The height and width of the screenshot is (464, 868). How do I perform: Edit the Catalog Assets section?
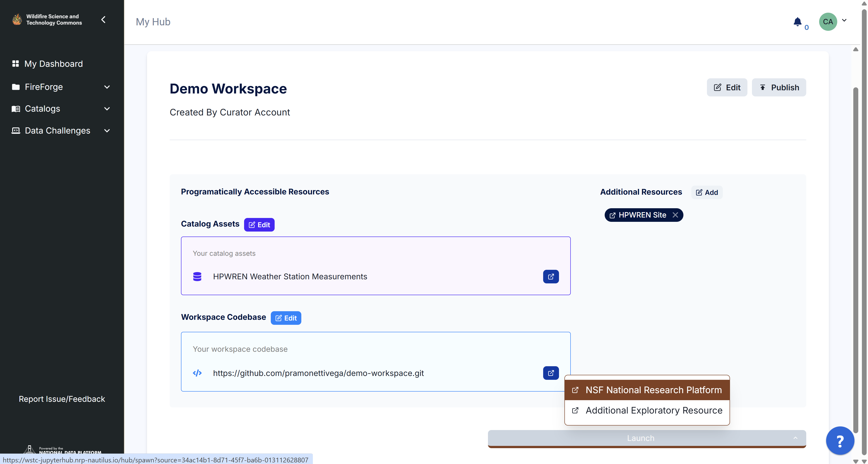tap(259, 225)
